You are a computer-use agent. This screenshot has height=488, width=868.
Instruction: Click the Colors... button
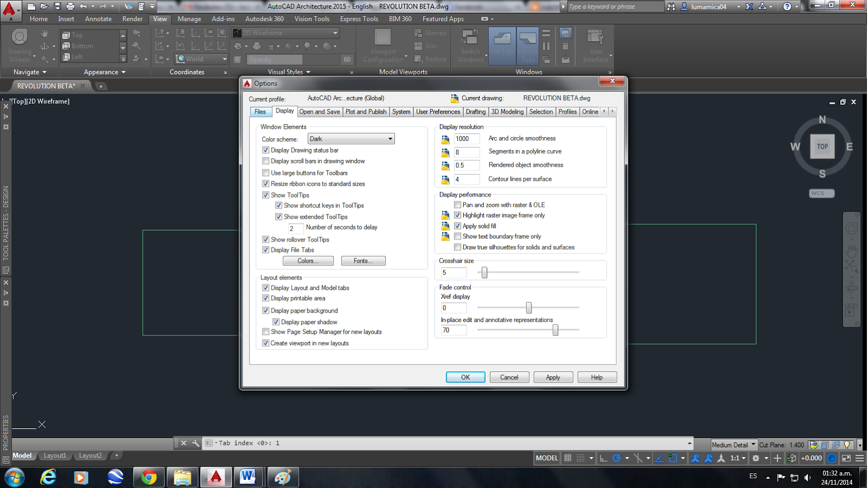[308, 261]
